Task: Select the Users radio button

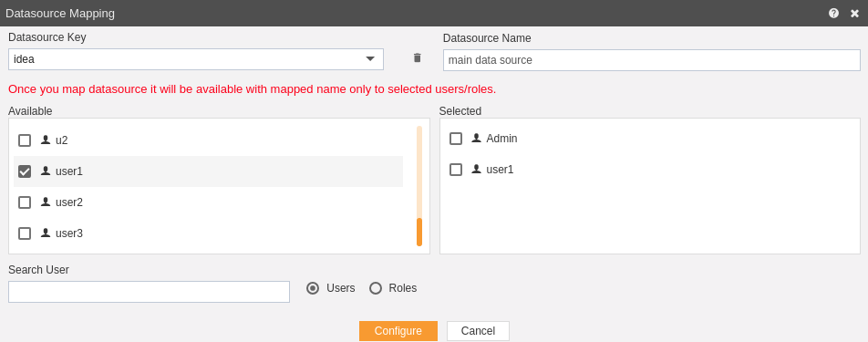Action: tap(313, 288)
